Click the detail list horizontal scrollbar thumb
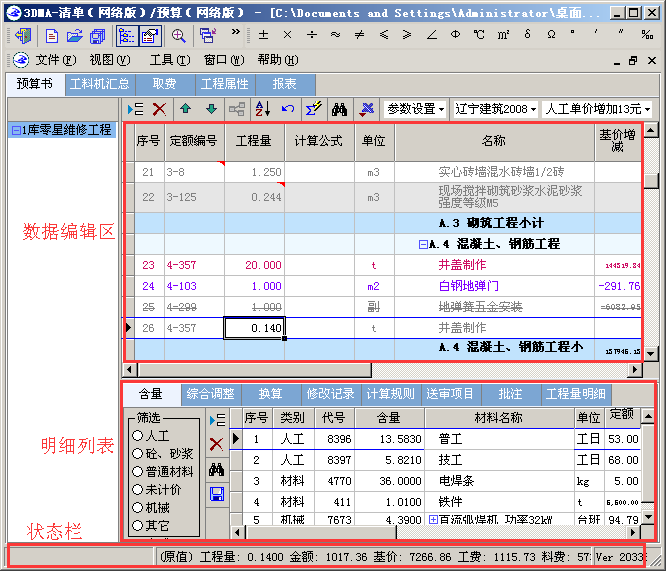This screenshot has height=571, width=666. click(321, 532)
